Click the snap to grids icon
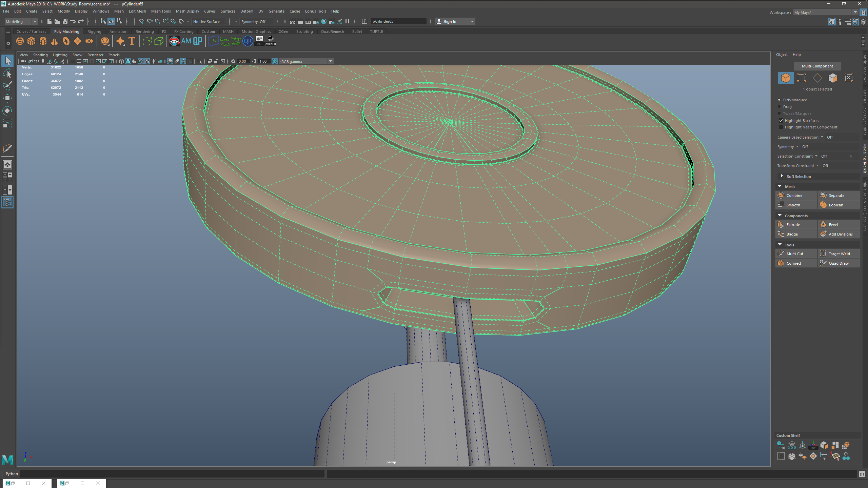This screenshot has width=868, height=488. pos(142,21)
